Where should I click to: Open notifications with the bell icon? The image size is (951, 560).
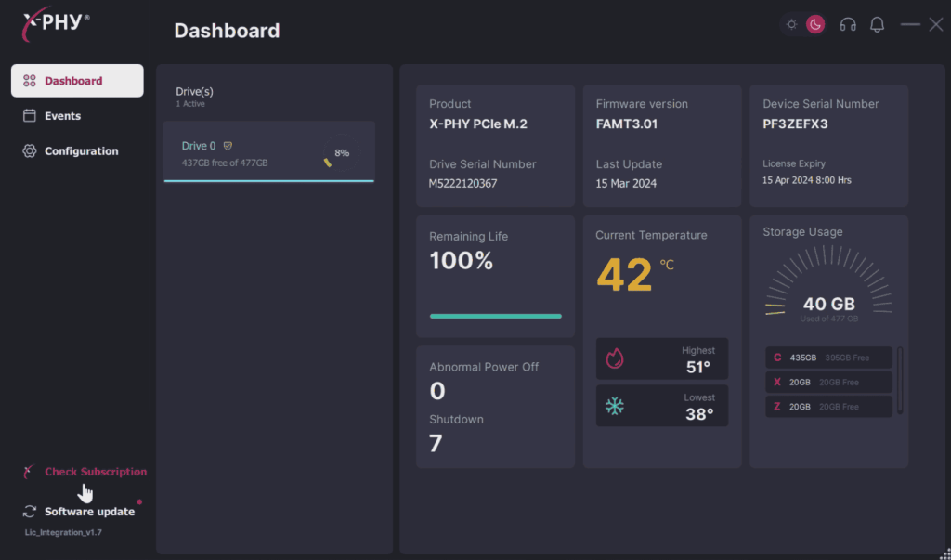pos(877,25)
